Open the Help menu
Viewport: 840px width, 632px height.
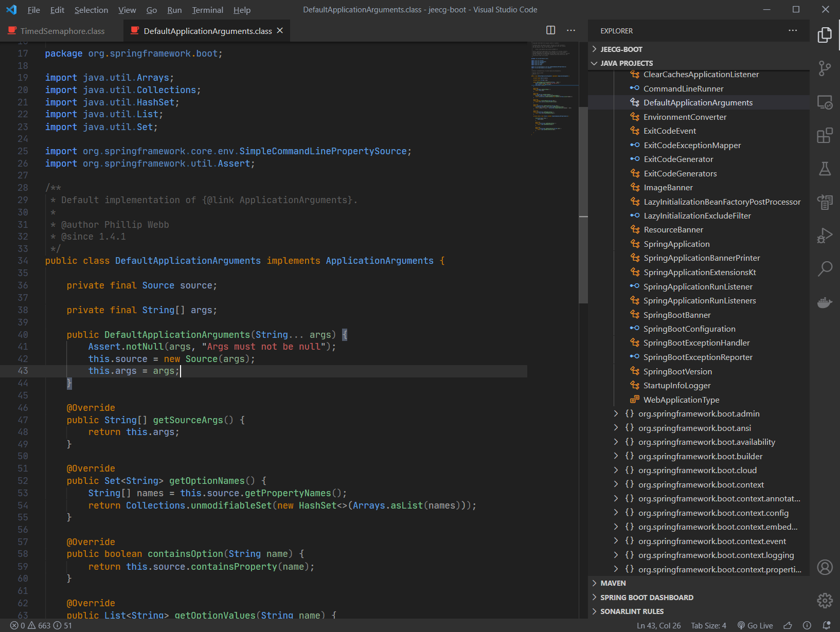click(x=242, y=10)
